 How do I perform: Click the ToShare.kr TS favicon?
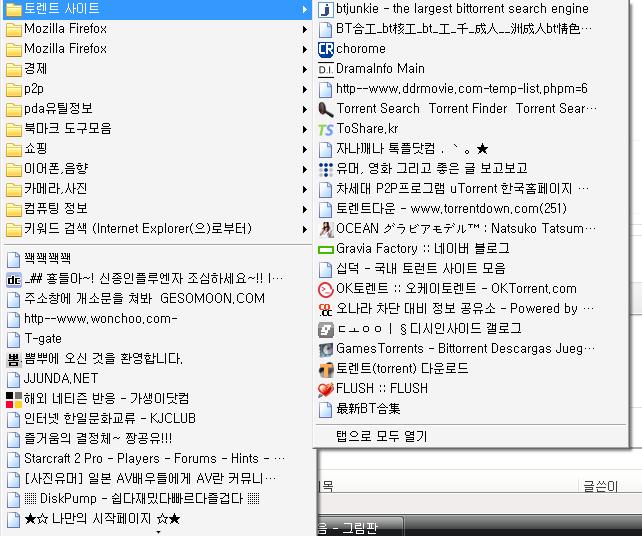[326, 129]
